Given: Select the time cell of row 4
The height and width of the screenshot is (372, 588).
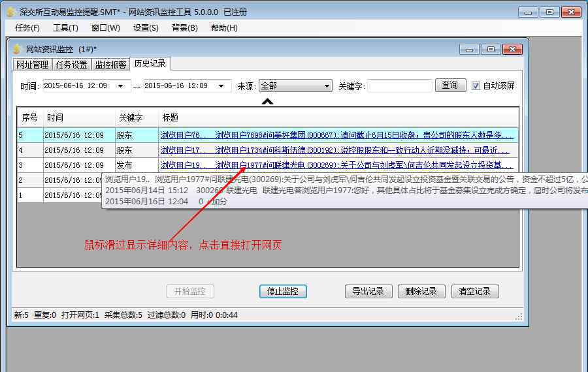Looking at the screenshot, I should click(x=79, y=150).
